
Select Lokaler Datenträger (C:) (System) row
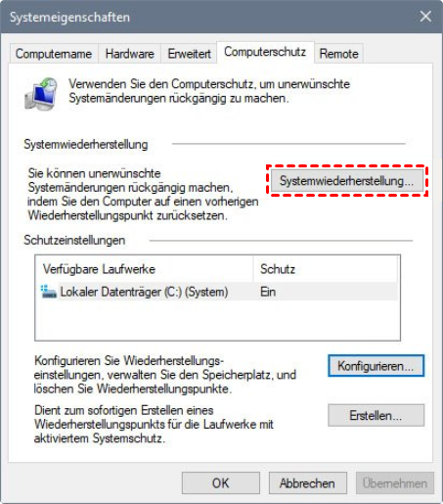(x=216, y=292)
